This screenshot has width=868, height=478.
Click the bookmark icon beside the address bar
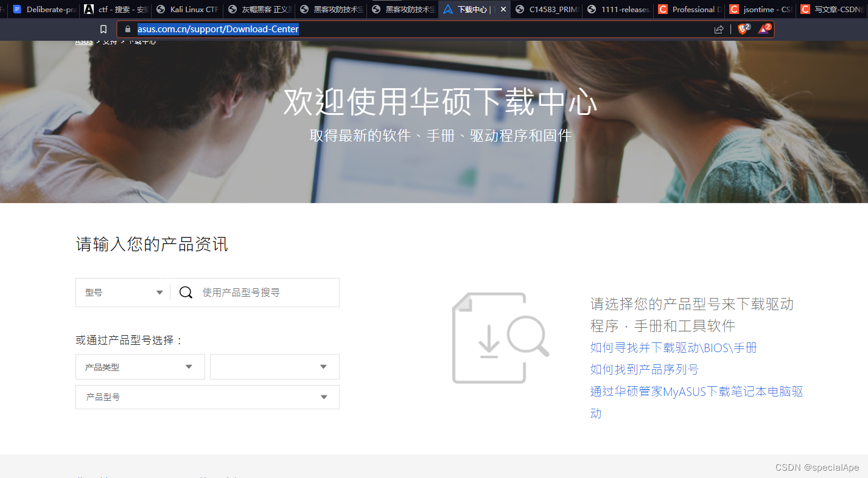[103, 29]
